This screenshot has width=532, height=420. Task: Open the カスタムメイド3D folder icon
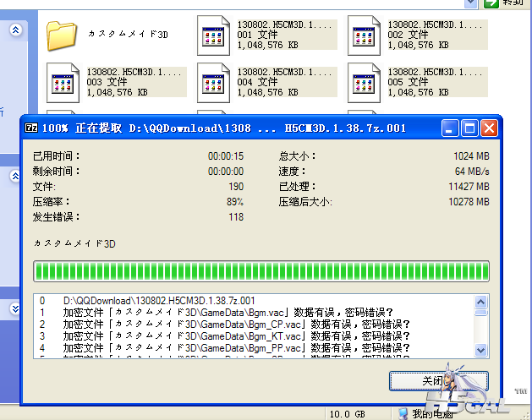[x=61, y=35]
